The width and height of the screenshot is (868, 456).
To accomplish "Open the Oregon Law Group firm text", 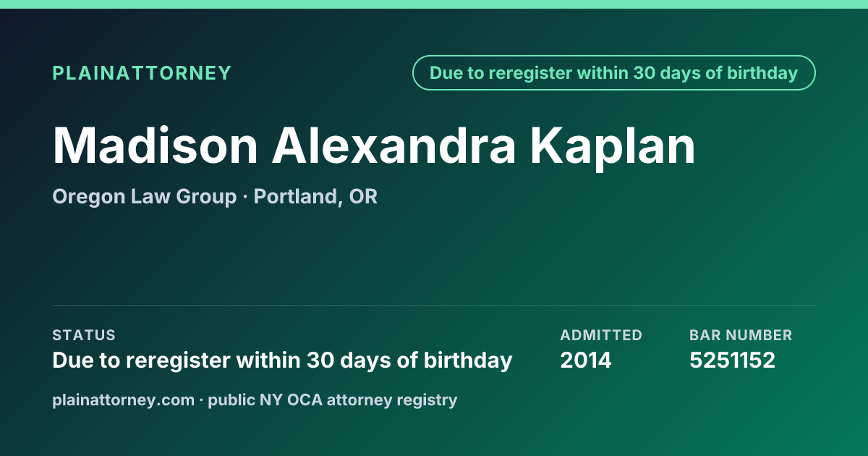I will click(x=144, y=197).
